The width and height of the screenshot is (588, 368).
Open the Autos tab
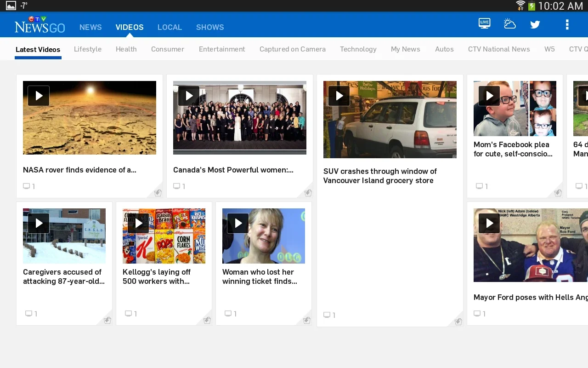[x=444, y=49]
